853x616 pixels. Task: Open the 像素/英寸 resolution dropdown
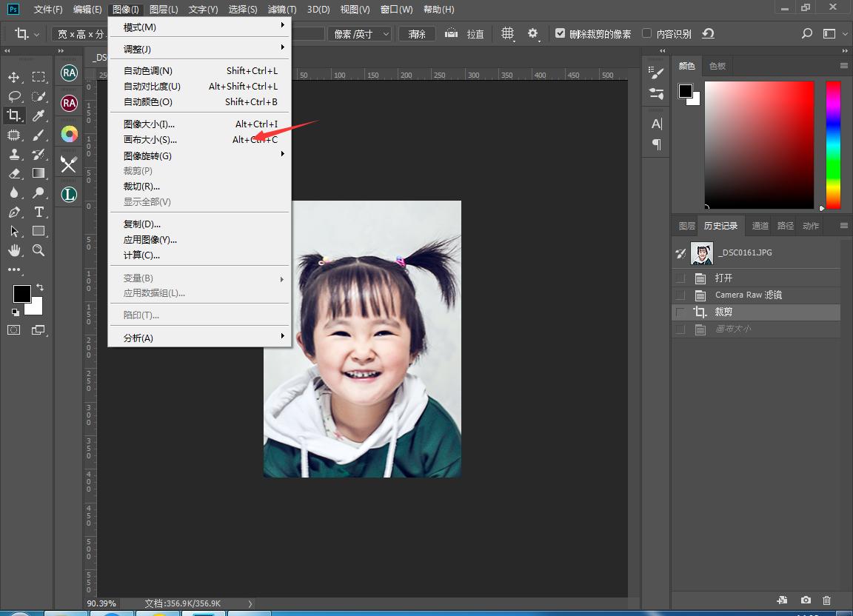point(360,33)
